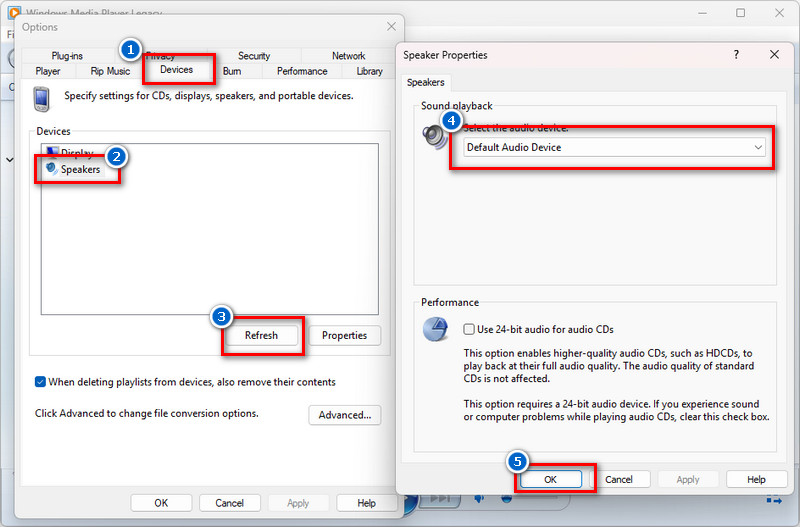This screenshot has width=800, height=527.
Task: Click Apply in the Options dialog
Action: [x=298, y=503]
